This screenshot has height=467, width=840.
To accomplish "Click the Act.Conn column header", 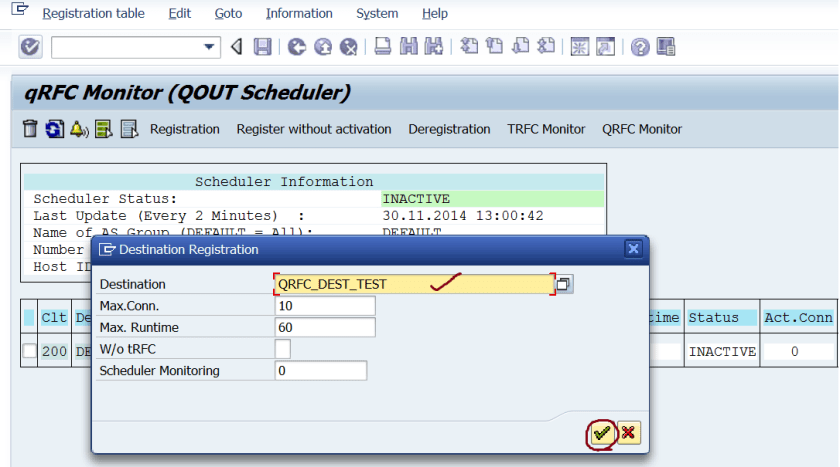I will click(798, 318).
